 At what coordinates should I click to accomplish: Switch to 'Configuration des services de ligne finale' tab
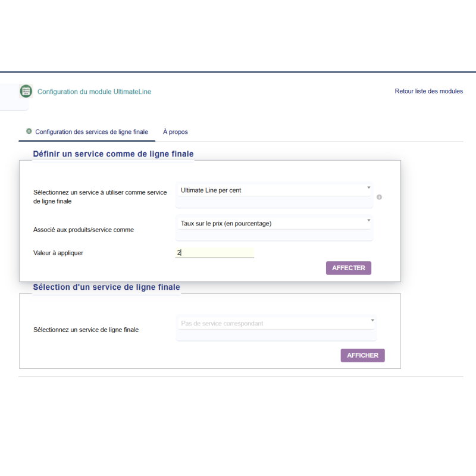(92, 131)
